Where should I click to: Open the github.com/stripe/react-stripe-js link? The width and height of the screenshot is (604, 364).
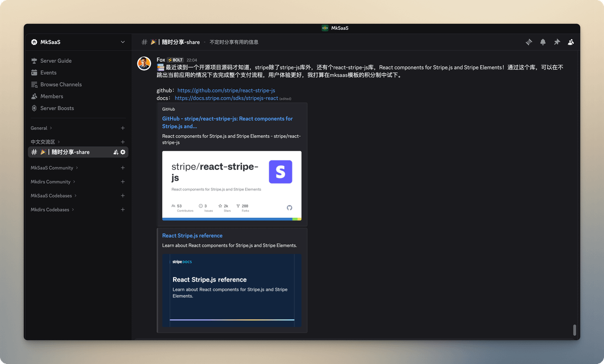(x=226, y=90)
